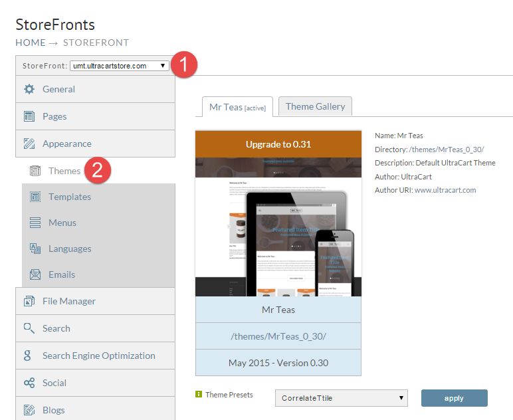Switch to the Theme Gallery tab
Image resolution: width=513 pixels, height=420 pixels.
(x=315, y=106)
